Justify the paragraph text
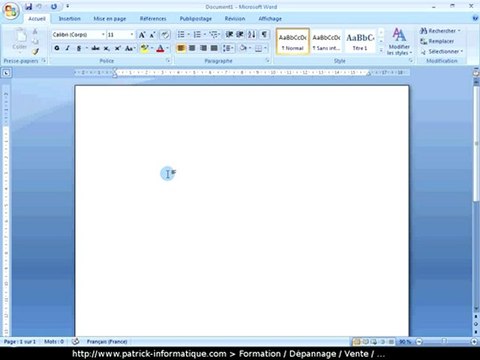The height and width of the screenshot is (360, 480). [214, 48]
